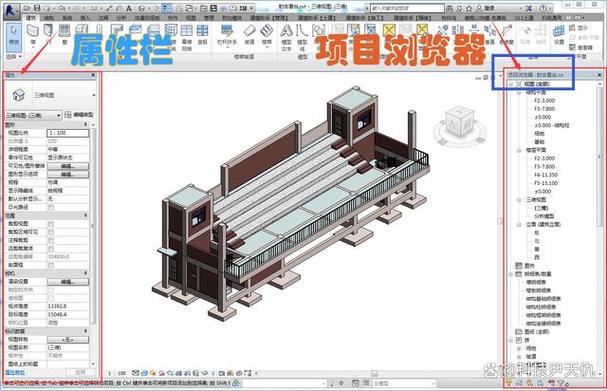Open the Architecture (建筑) ribbon tab
Image resolution: width=607 pixels, height=391 pixels.
[x=31, y=17]
